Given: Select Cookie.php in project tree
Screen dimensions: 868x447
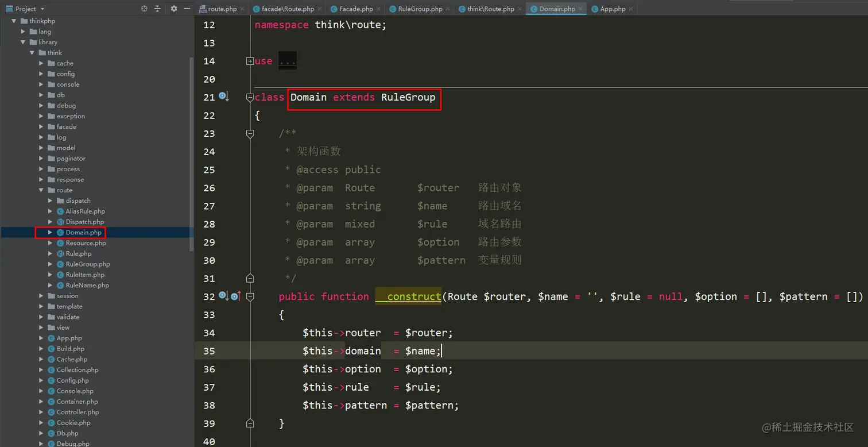Looking at the screenshot, I should pos(74,423).
